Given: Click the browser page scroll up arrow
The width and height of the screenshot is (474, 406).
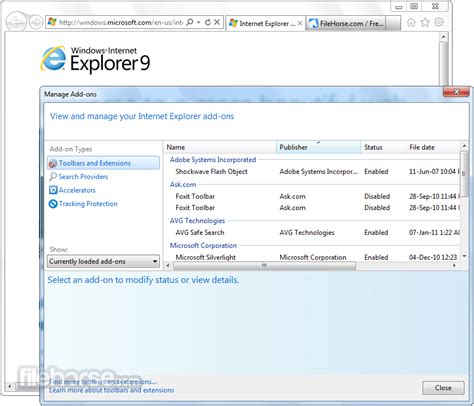Looking at the screenshot, I should point(443,37).
